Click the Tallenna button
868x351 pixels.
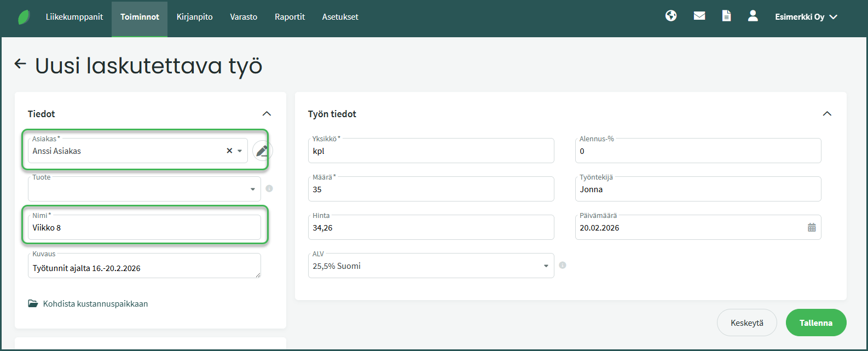click(815, 323)
